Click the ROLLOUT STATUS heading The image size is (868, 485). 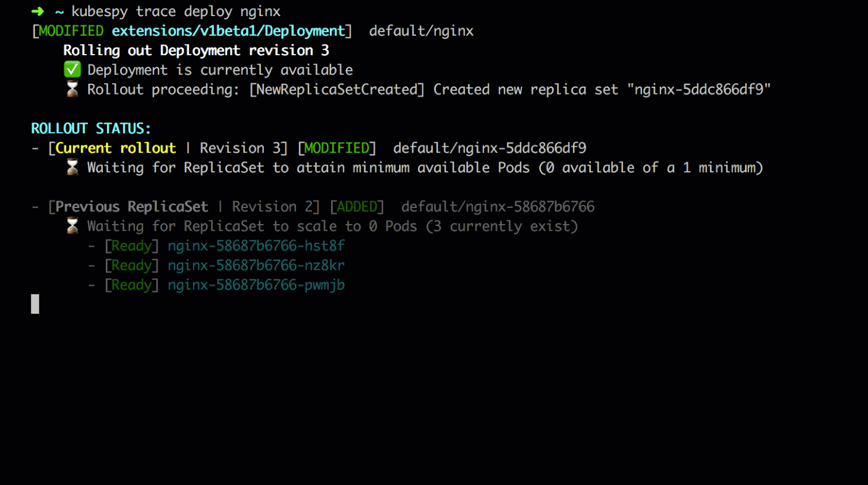pyautogui.click(x=91, y=128)
